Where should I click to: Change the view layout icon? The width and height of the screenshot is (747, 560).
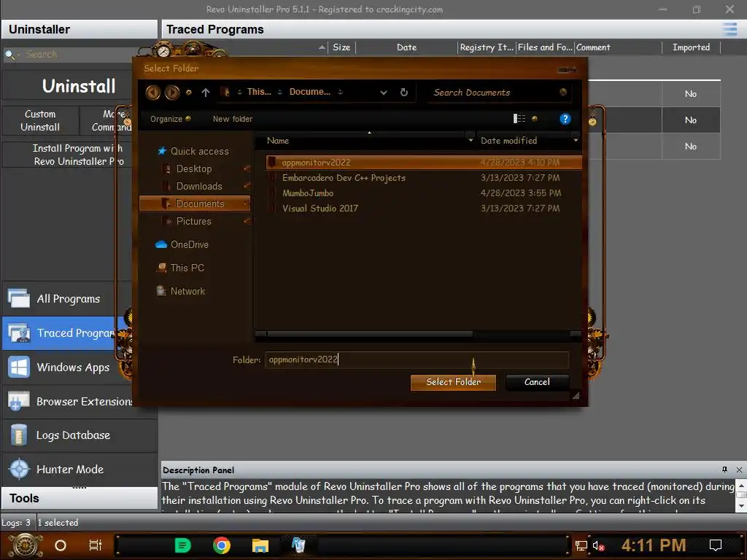(519, 119)
